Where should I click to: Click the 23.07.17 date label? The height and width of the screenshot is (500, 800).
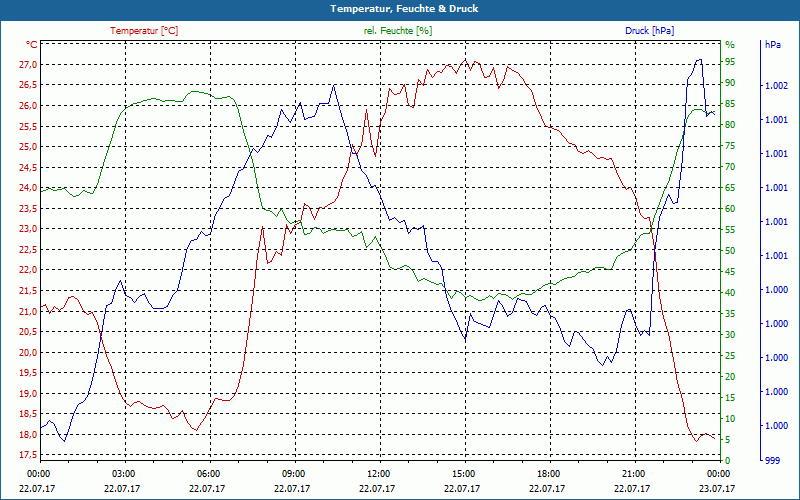tap(717, 489)
